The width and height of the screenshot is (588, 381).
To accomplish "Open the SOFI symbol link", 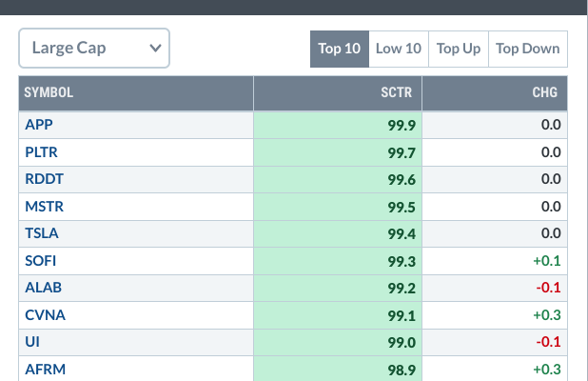I will coord(41,261).
